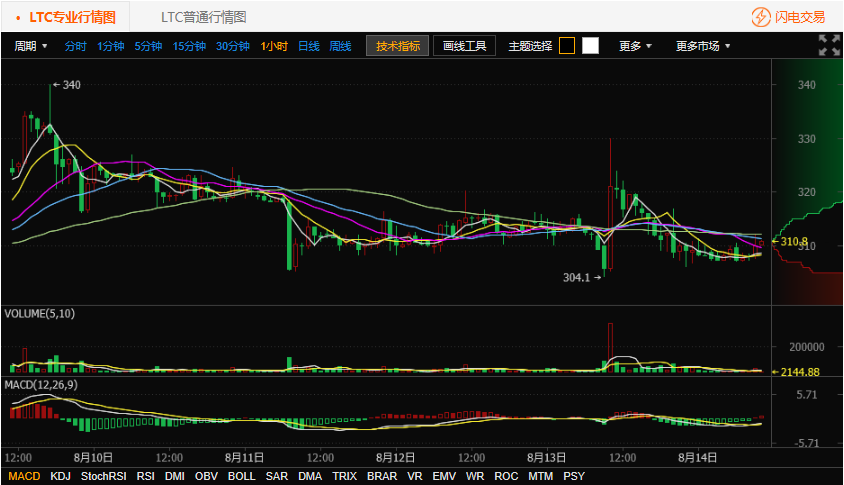Expand the 更多 dropdown menu
The width and height of the screenshot is (844, 485).
tap(635, 46)
